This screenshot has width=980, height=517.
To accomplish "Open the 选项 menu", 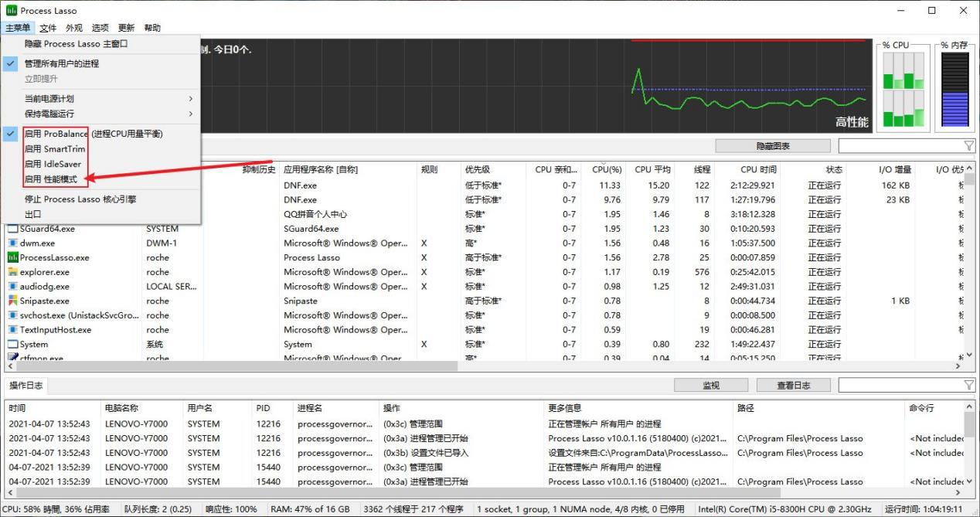I will pyautogui.click(x=100, y=28).
